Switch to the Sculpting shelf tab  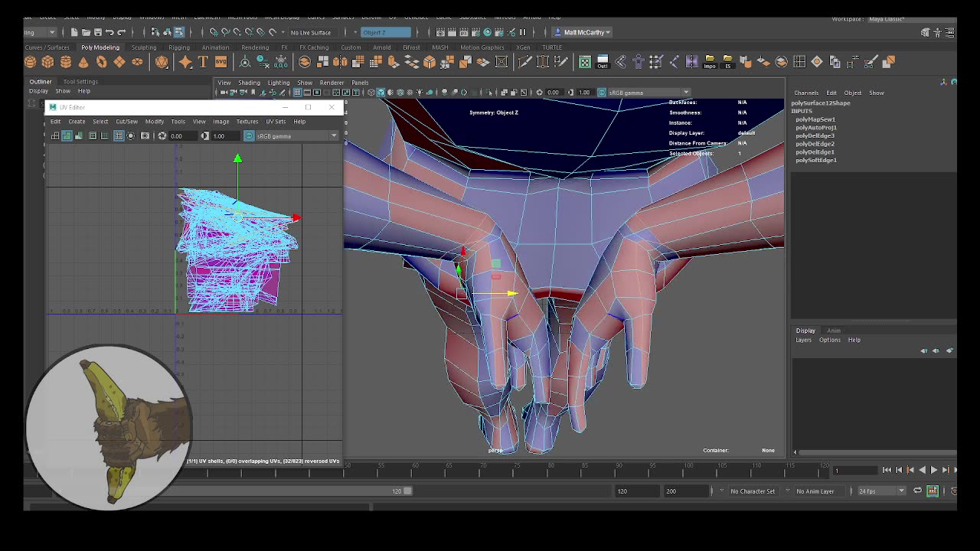coord(144,47)
